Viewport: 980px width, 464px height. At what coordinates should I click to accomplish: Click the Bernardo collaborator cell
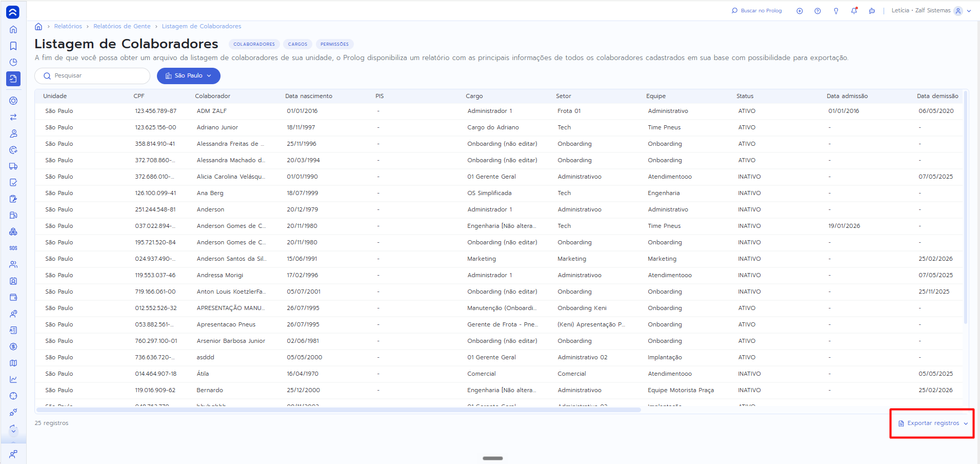(210, 390)
